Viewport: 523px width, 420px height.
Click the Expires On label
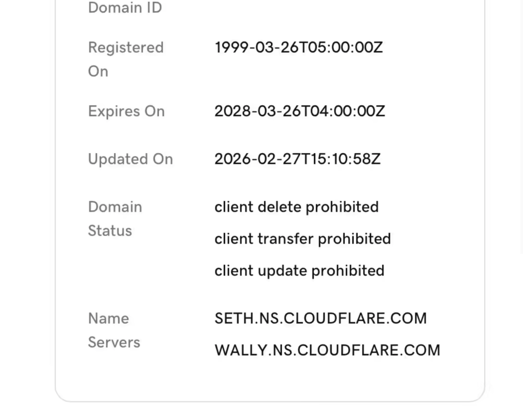(x=126, y=111)
